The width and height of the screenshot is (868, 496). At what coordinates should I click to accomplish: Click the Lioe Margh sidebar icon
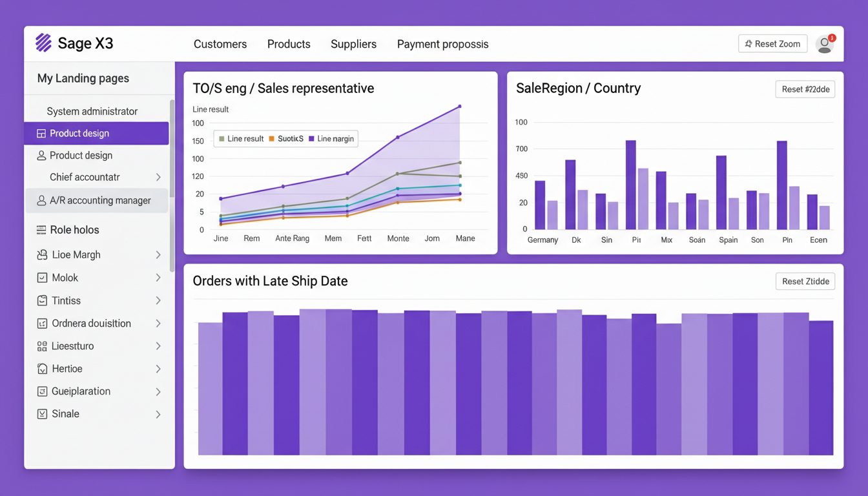(42, 255)
